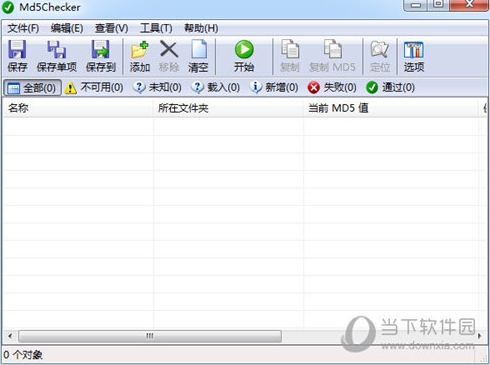The image size is (490, 365).
Task: Filter by 载入(0) loaded items
Action: pyautogui.click(x=216, y=88)
